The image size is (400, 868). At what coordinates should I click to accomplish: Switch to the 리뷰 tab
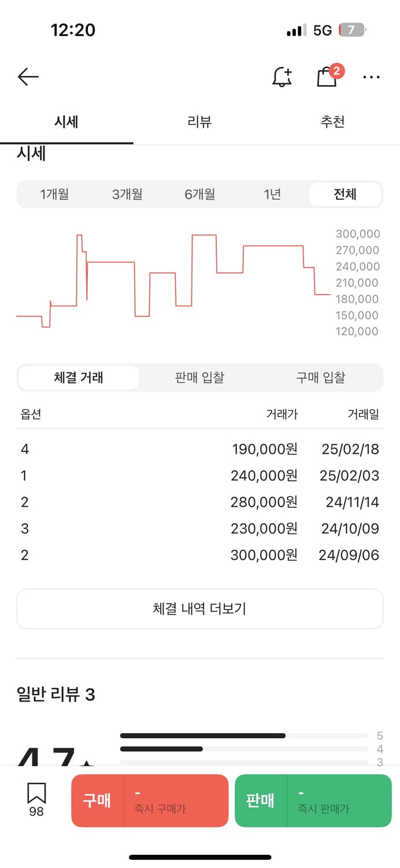pyautogui.click(x=199, y=122)
